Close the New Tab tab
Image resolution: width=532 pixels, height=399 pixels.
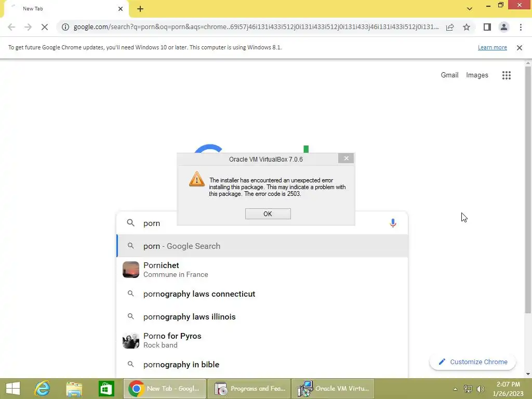[x=121, y=9]
